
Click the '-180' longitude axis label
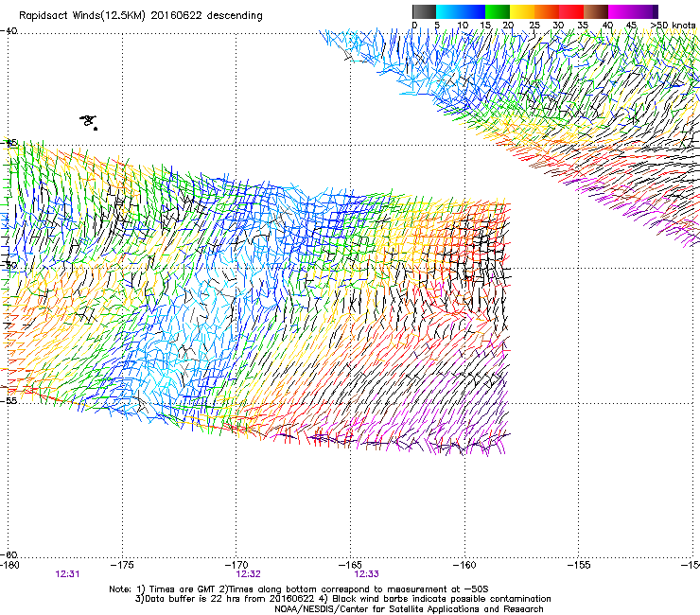9,565
